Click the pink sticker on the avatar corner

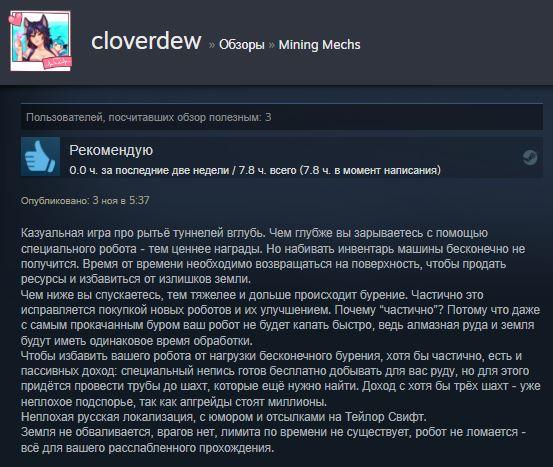[x=57, y=63]
